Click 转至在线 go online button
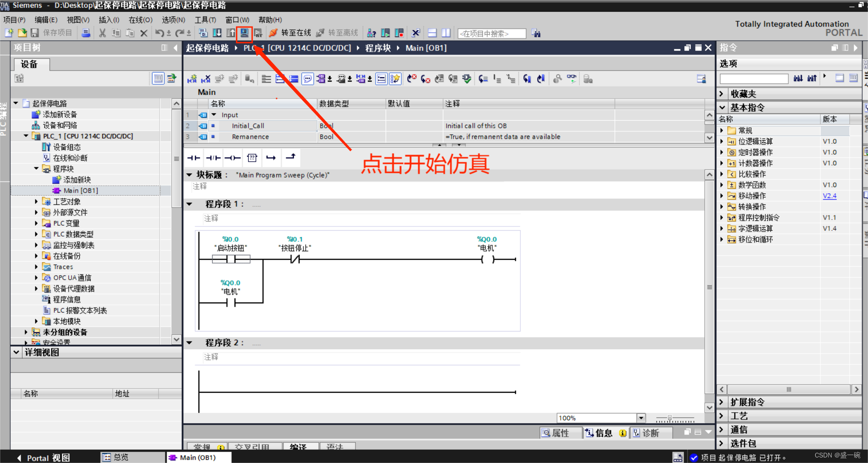 290,33
